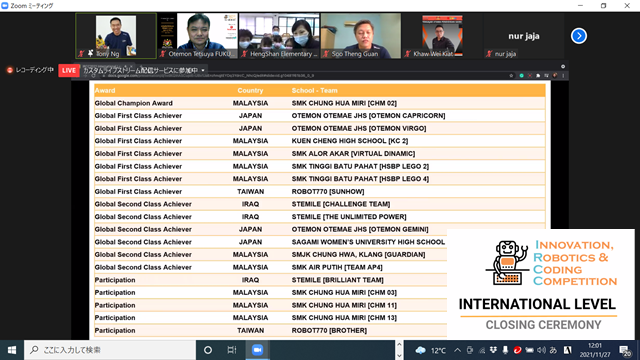Click the Zoom app icon on taskbar

(x=257, y=350)
